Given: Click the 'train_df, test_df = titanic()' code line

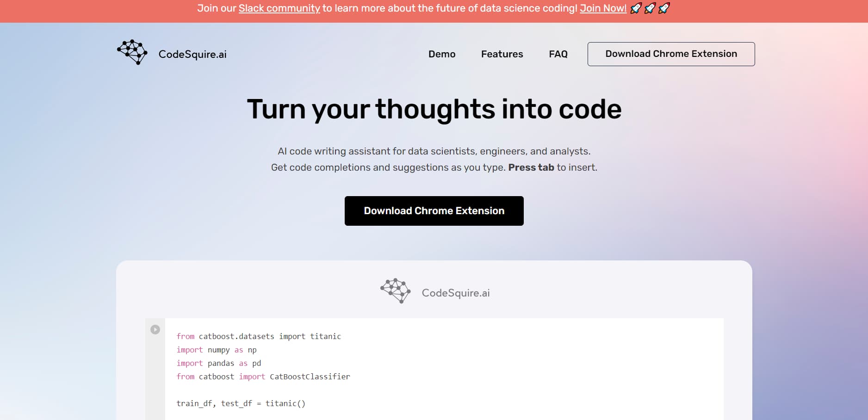Looking at the screenshot, I should pos(241,403).
